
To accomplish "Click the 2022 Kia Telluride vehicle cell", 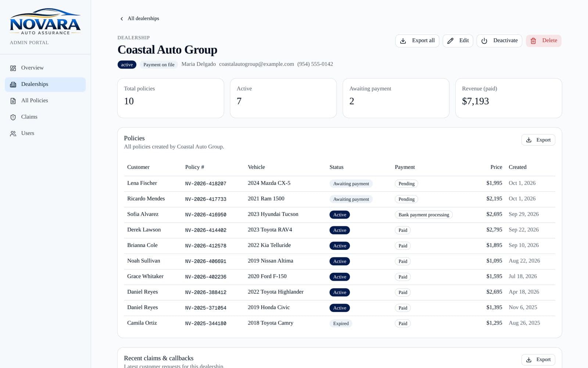I will pyautogui.click(x=269, y=245).
